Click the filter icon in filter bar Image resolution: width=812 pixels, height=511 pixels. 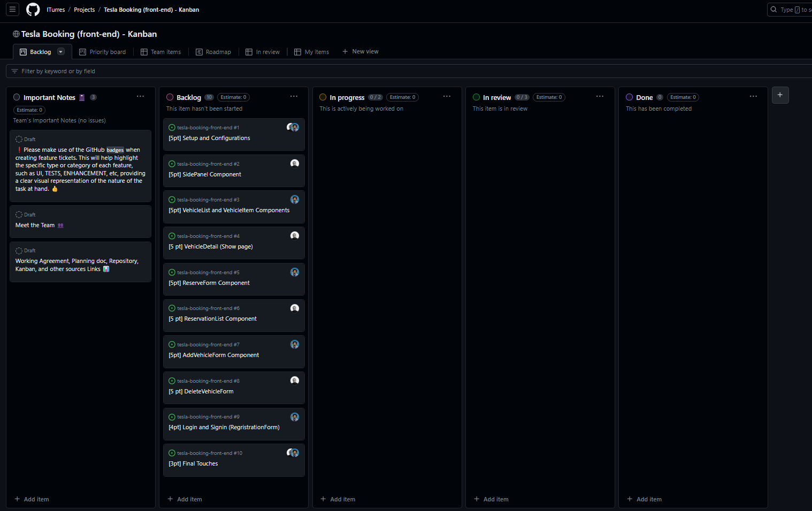point(14,71)
